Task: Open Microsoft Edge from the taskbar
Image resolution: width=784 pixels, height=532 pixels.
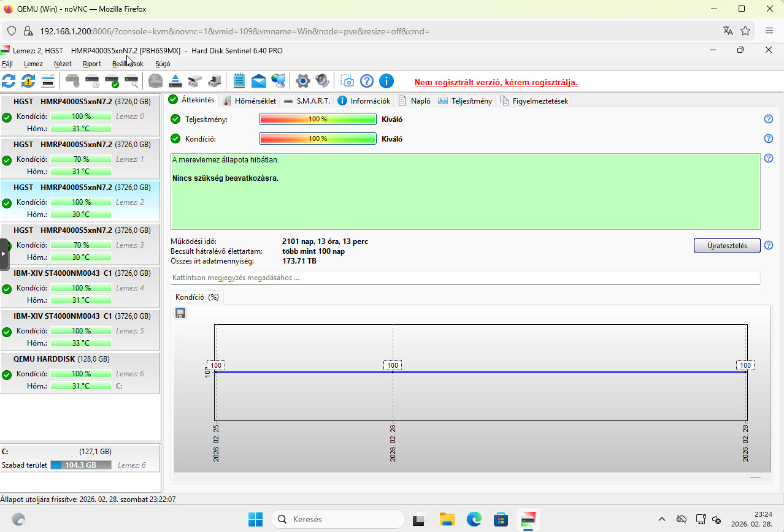Action: (x=474, y=519)
